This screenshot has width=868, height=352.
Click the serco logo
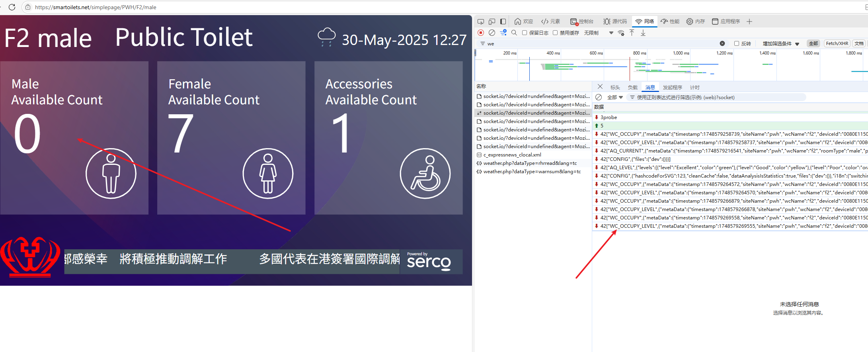pyautogui.click(x=429, y=262)
